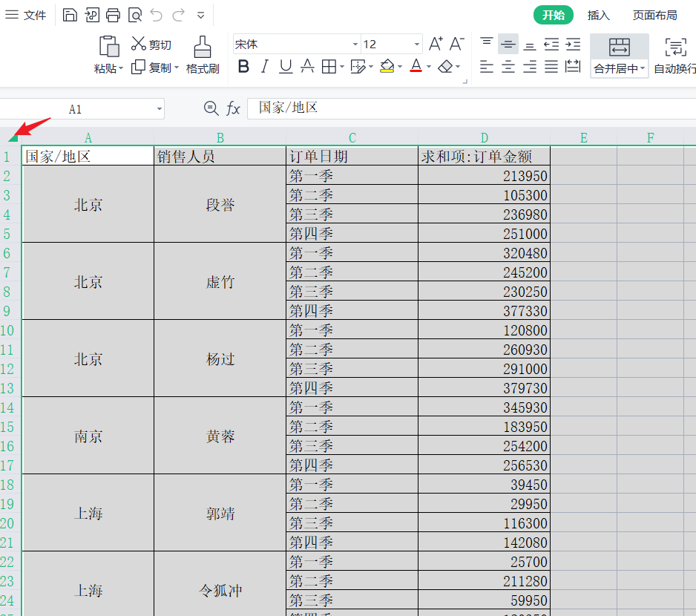Viewport: 696px width, 616px height.
Task: Toggle Underline formatting
Action: [286, 67]
